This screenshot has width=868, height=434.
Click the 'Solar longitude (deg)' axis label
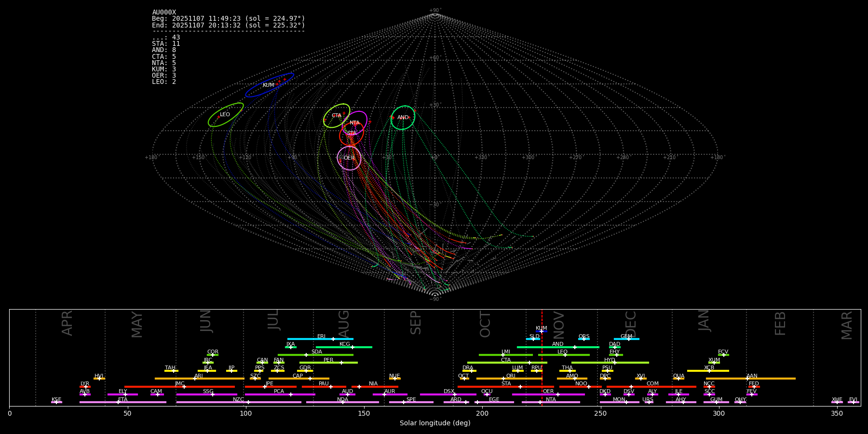435,423
